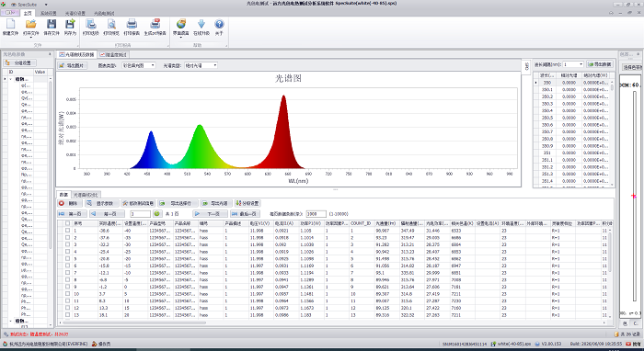Switch to the spectrum curve comparison tab
The width and height of the screenshot is (644, 351).
[x=86, y=195]
